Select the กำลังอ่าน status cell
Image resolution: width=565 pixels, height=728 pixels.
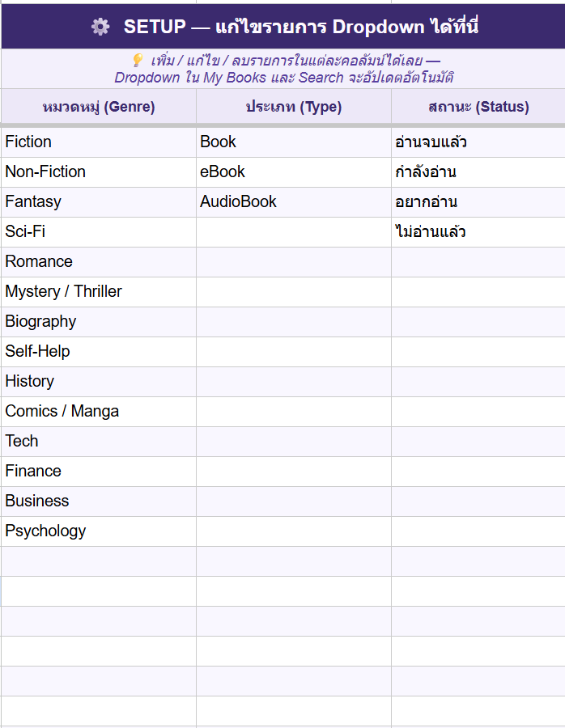(478, 172)
